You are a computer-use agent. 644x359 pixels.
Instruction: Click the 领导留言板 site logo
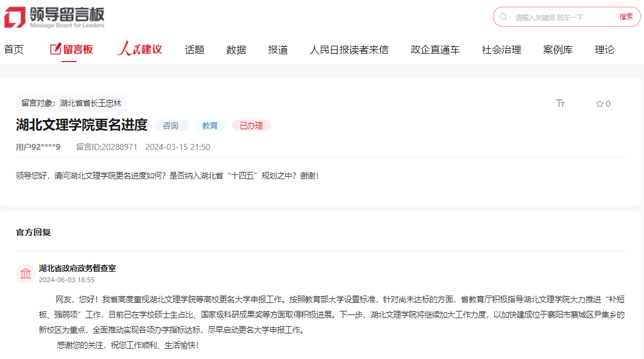tap(54, 16)
